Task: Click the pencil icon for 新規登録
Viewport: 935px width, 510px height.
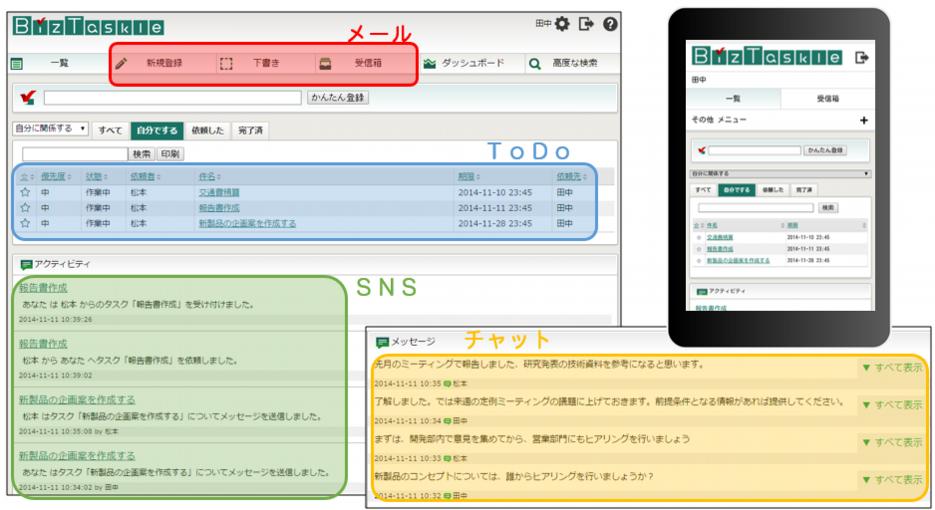Action: (121, 63)
